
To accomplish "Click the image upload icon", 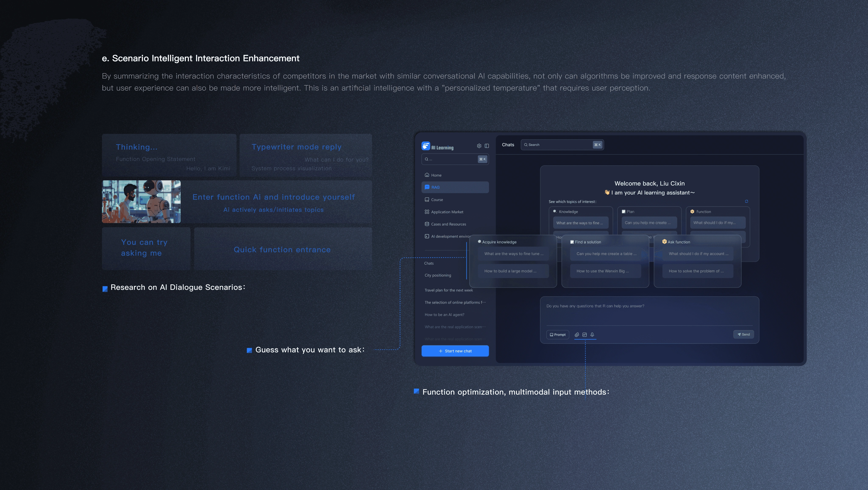I will [x=585, y=334].
